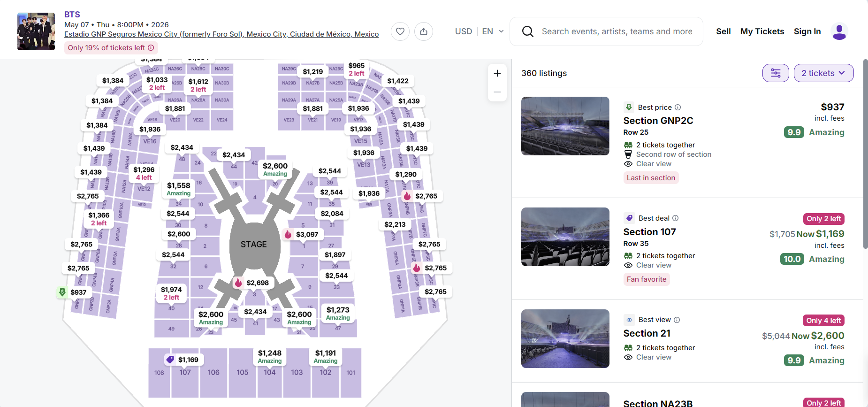Select the $1,422 price marker
Image resolution: width=868 pixels, height=407 pixels.
pos(398,81)
